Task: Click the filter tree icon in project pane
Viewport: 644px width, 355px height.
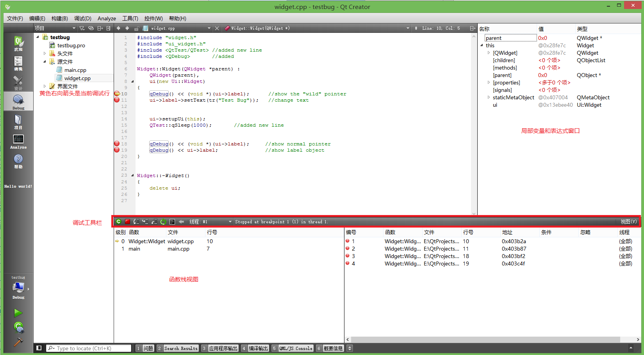Action: click(82, 28)
